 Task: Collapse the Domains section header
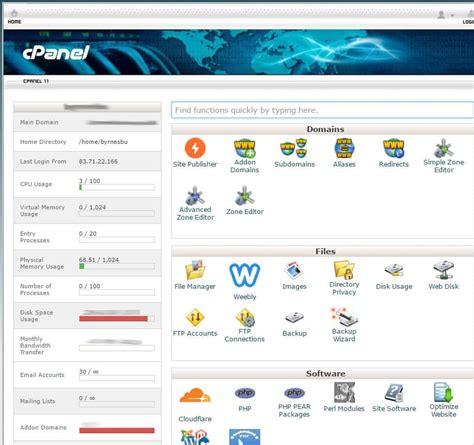pyautogui.click(x=323, y=129)
